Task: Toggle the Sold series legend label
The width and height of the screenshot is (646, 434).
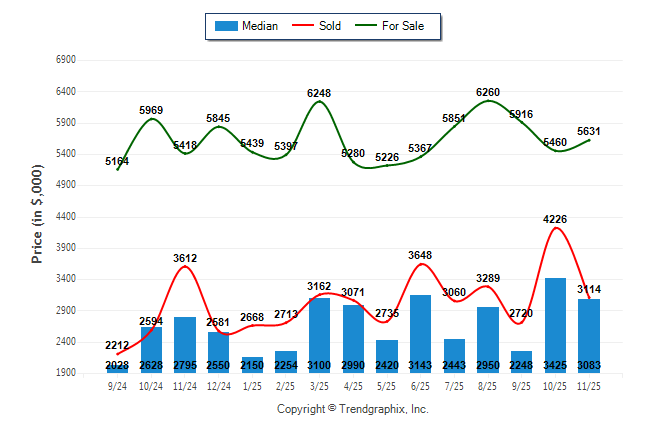Action: pos(330,26)
